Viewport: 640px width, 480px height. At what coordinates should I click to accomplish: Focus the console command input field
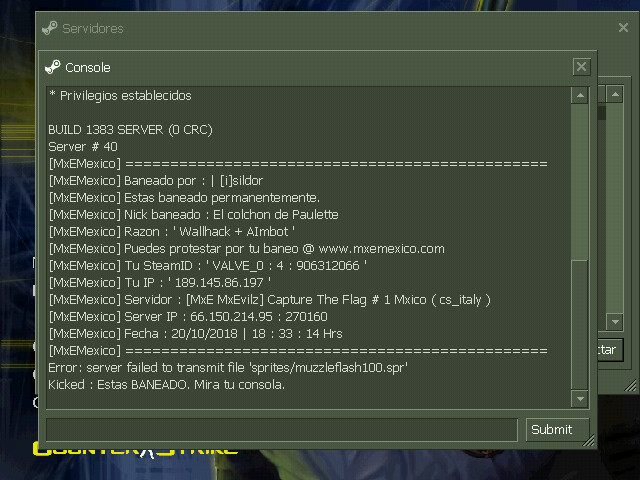pyautogui.click(x=282, y=430)
